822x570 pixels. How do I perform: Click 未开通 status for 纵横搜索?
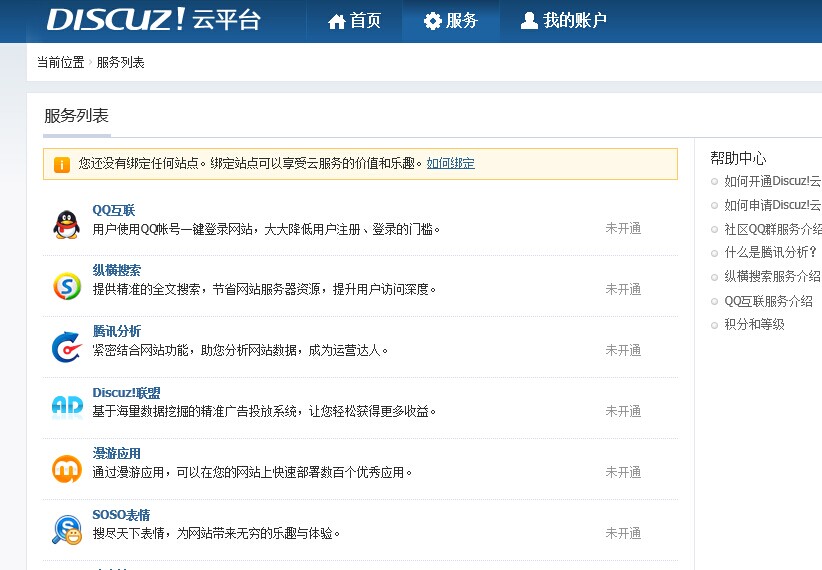click(623, 289)
